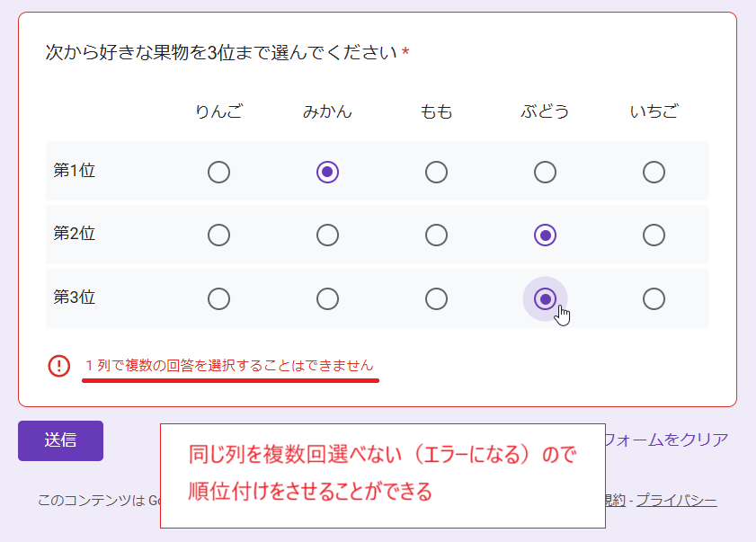Choose ぶどう for 第1位
Image resolution: width=756 pixels, height=542 pixels.
click(x=545, y=173)
